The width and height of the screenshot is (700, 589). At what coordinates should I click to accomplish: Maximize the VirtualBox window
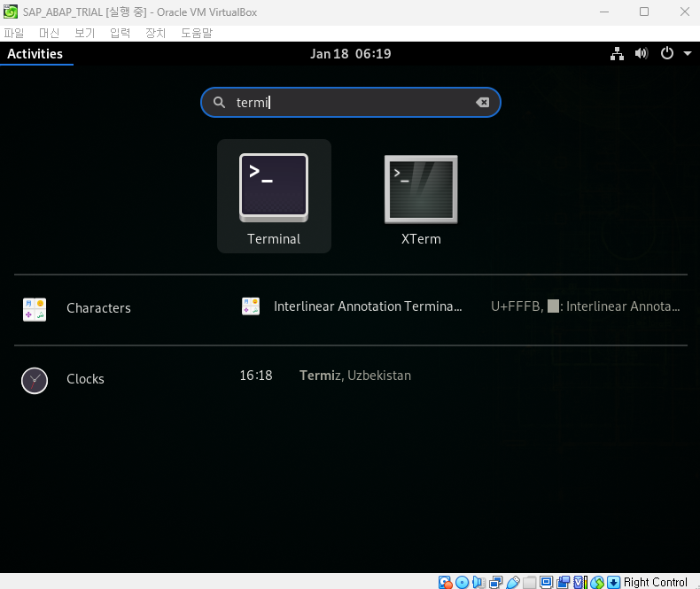pos(644,12)
